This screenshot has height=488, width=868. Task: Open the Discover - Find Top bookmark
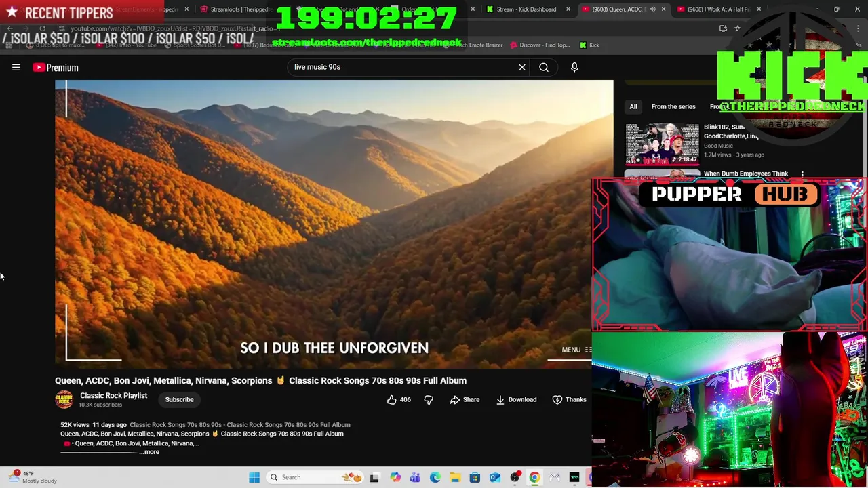click(x=540, y=45)
